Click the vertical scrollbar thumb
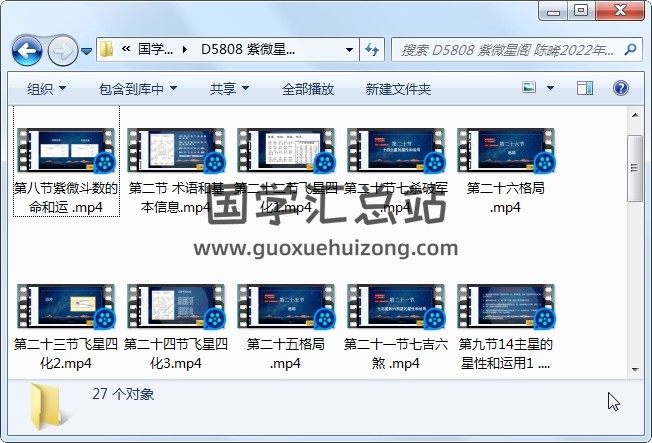This screenshot has width=652, height=443. pos(635,168)
